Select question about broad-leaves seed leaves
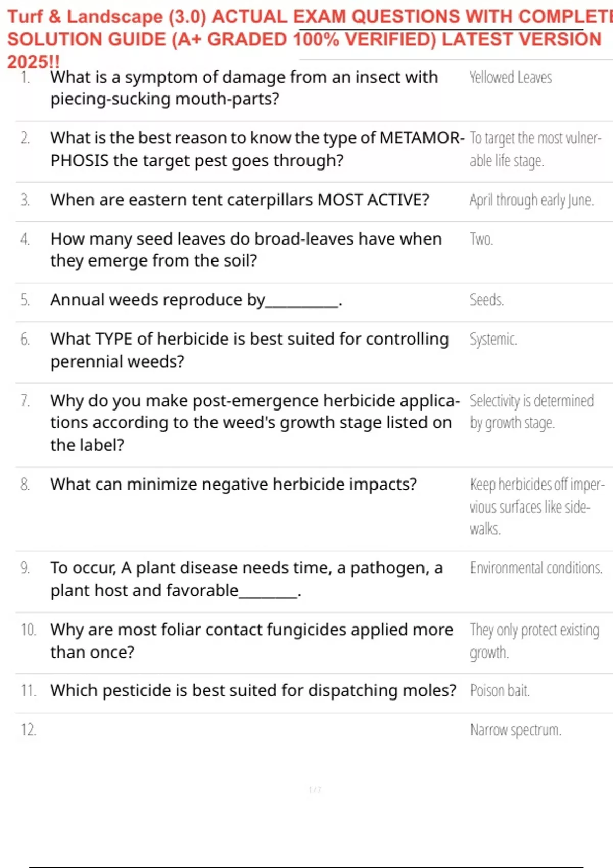Screen dimensions: 613x868 [x=246, y=250]
